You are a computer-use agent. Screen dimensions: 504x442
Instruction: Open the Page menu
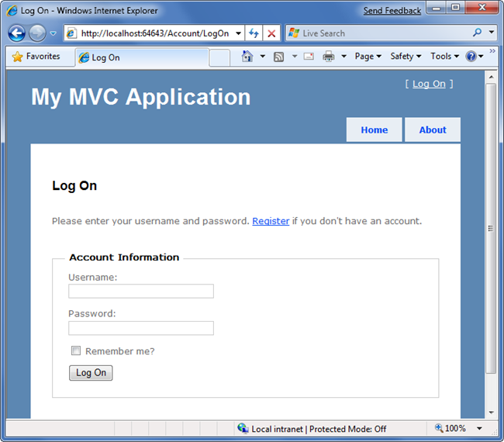(368, 57)
